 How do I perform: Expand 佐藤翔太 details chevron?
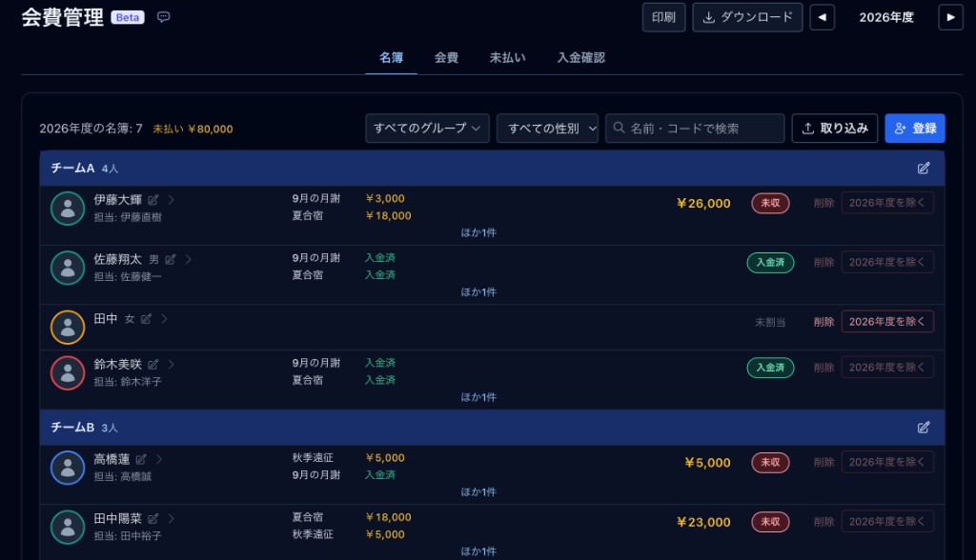pos(188,259)
